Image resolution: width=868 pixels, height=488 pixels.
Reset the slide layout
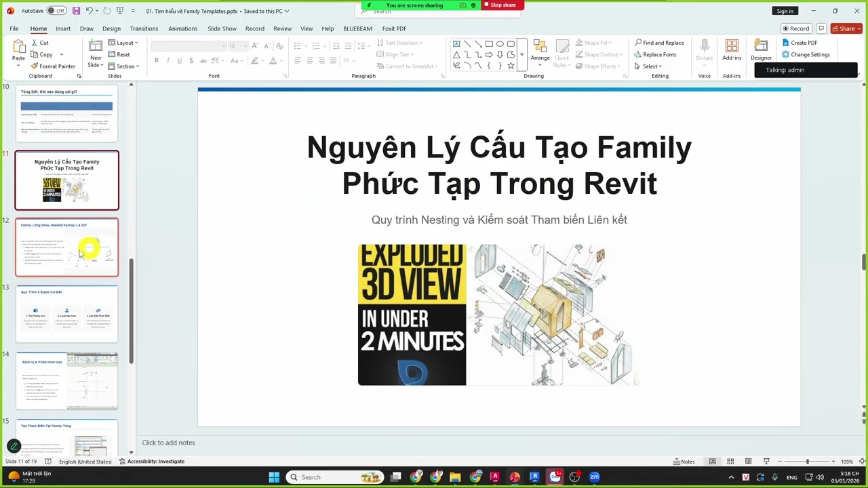click(119, 54)
